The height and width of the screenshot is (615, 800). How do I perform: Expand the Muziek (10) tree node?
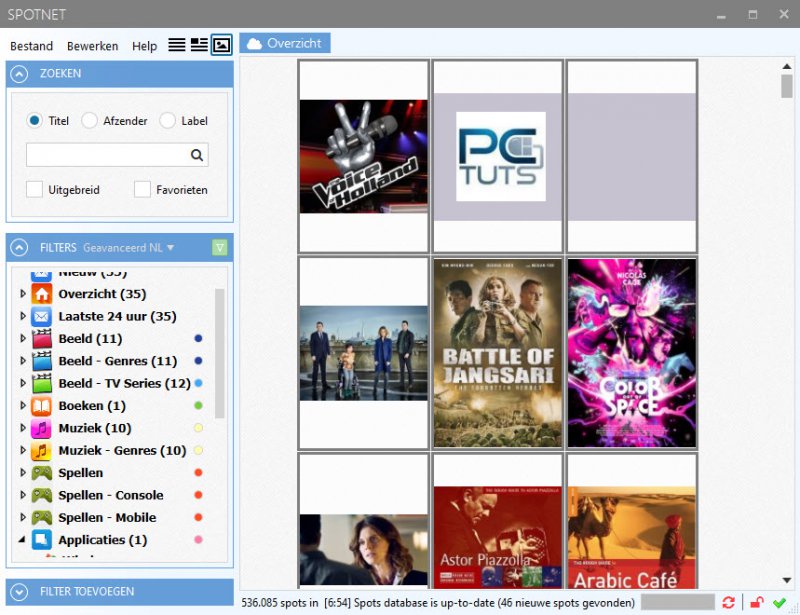[x=23, y=428]
